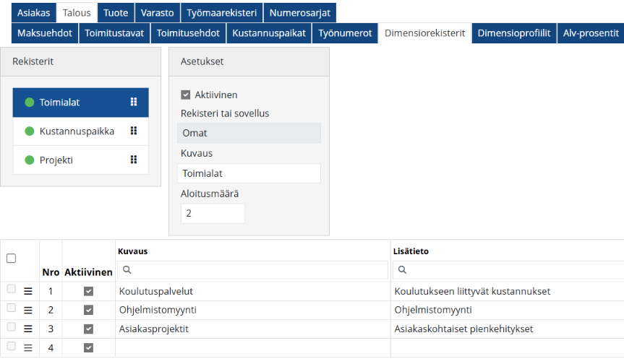The width and height of the screenshot is (624, 364).
Task: Click the hamburger menu icon on row 1
Action: [x=28, y=291]
